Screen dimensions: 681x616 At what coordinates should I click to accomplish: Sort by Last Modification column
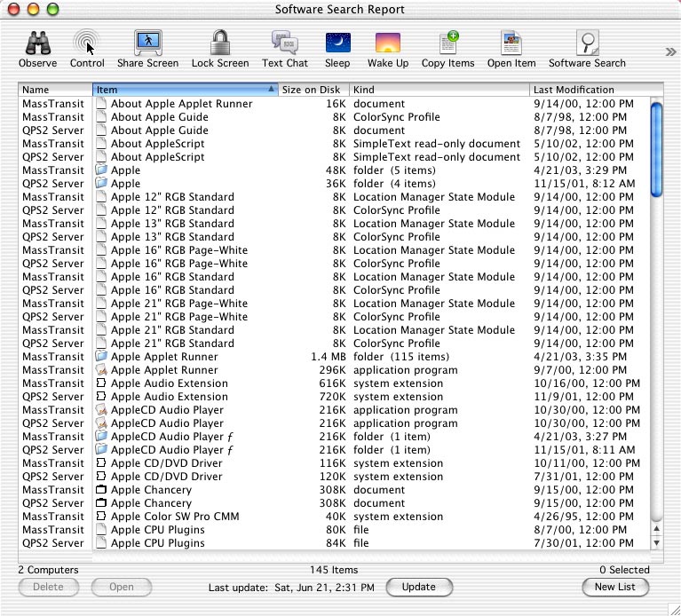pyautogui.click(x=596, y=90)
